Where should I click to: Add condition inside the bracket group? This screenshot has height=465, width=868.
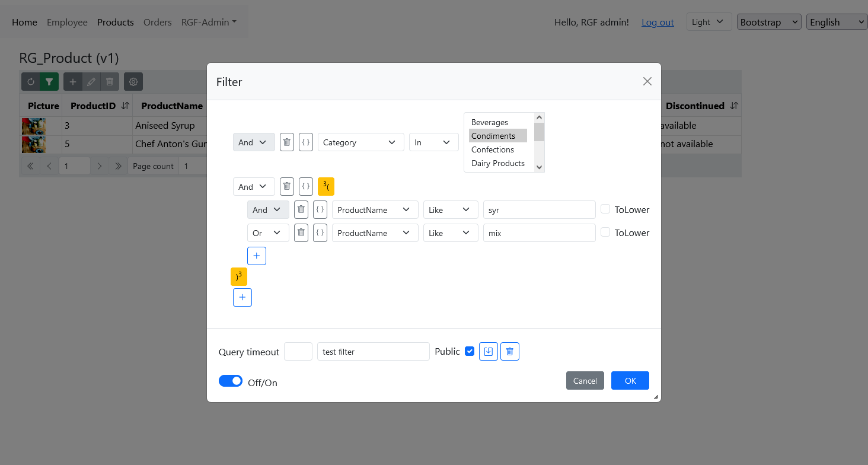point(257,256)
